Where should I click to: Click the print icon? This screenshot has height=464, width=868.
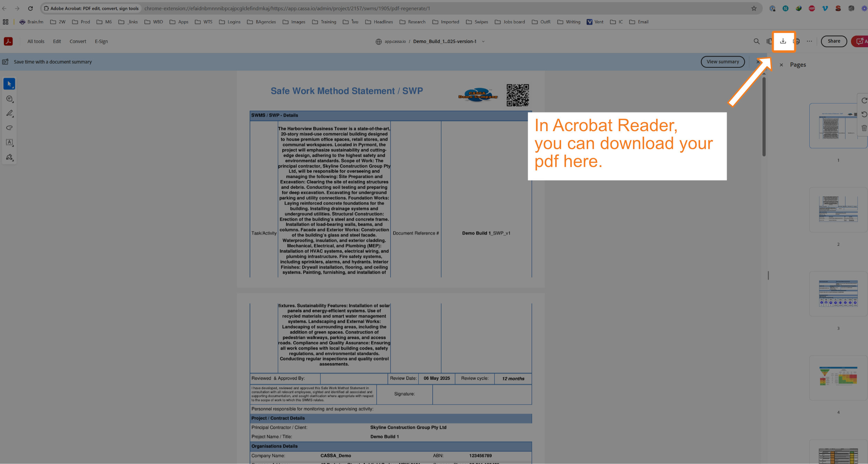point(796,41)
